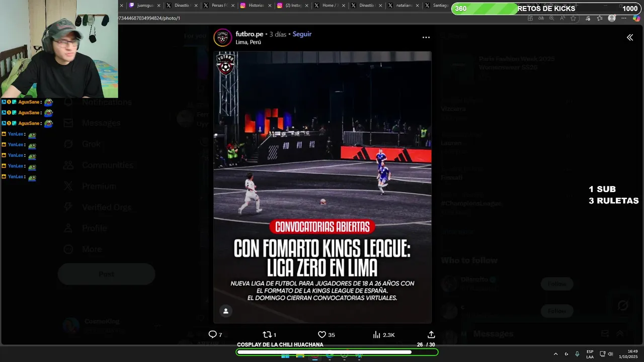
Task: Close the Persas FC tab
Action: [x=233, y=6]
